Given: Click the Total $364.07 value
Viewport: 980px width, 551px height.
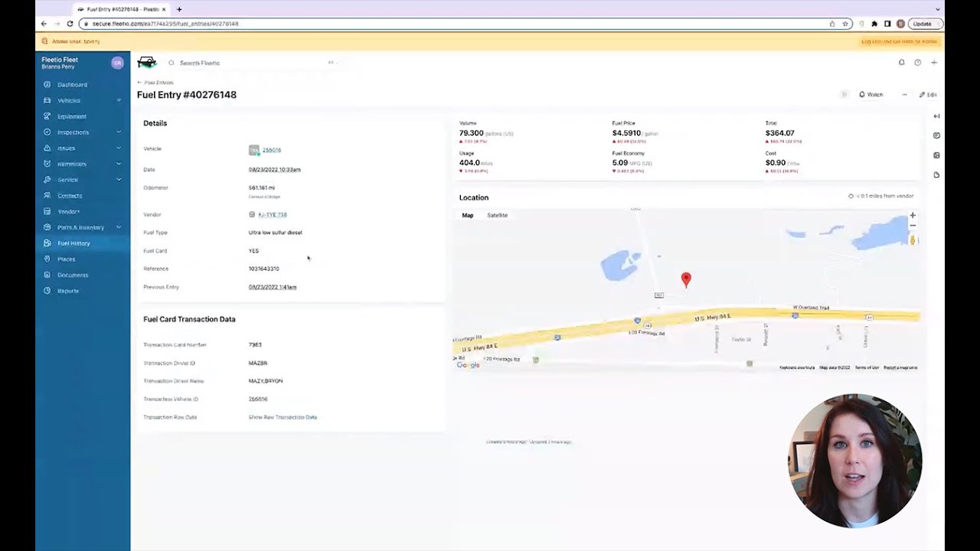Looking at the screenshot, I should pos(780,133).
